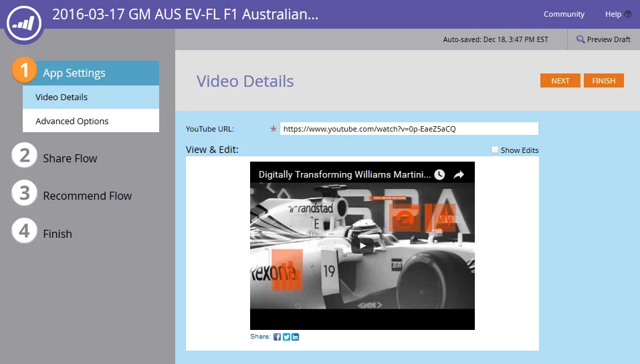This screenshot has width=640, height=364.
Task: Play the YouTube video
Action: (362, 245)
